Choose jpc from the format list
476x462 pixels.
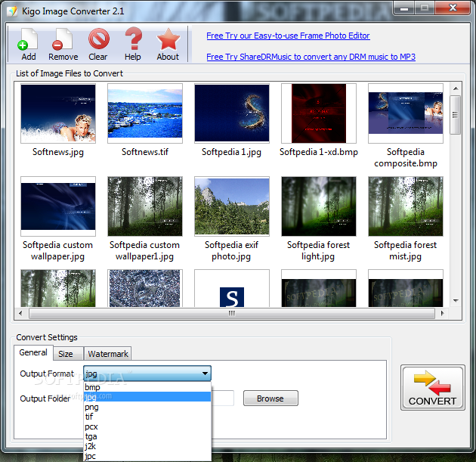point(147,456)
